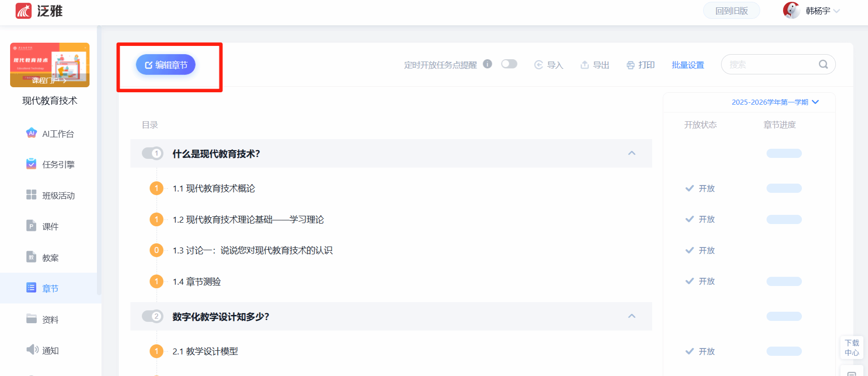This screenshot has width=868, height=376.
Task: Toggle the 定时开放任务点提醒 switch
Action: coord(509,64)
